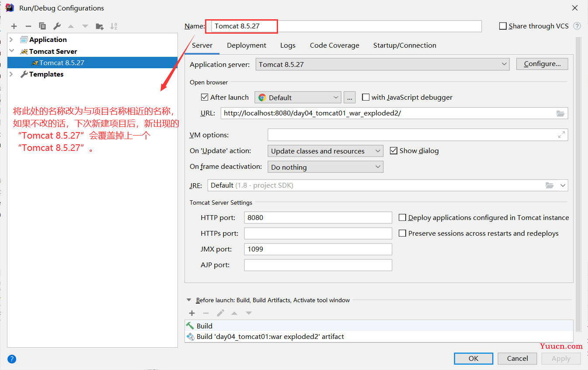Switch to the Startup/Connection tab
This screenshot has width=588, height=370.
[405, 45]
